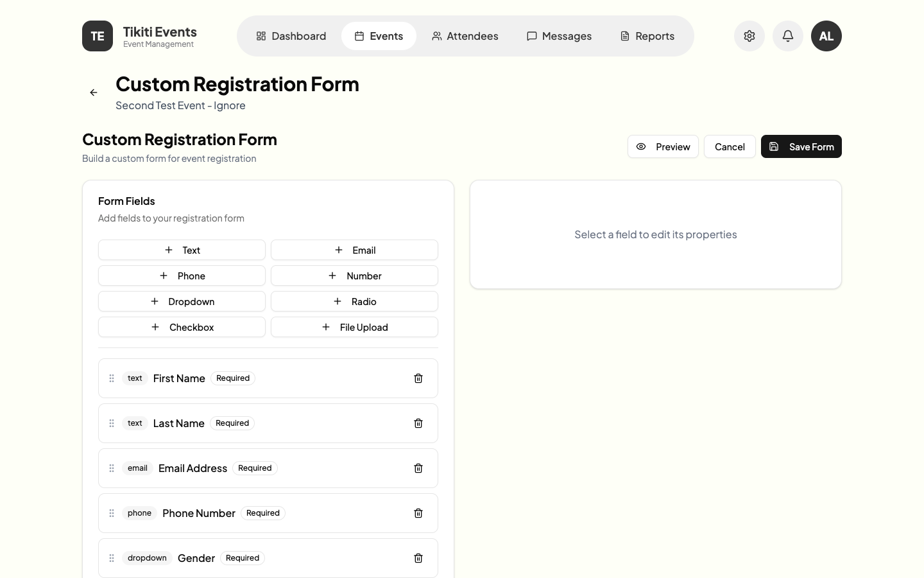Screen dimensions: 924x578
Task: Click the drag handle of First Name
Action: pyautogui.click(x=112, y=378)
